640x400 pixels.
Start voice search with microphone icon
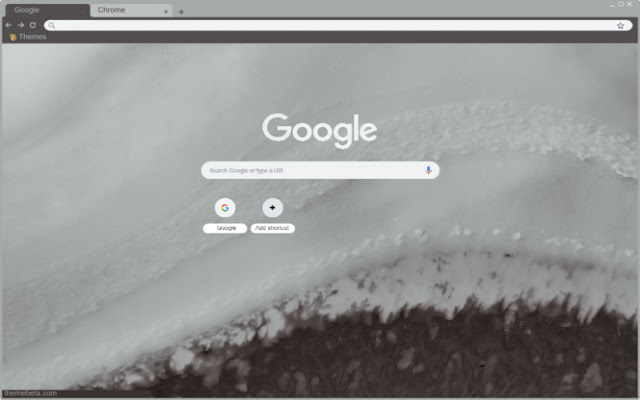pos(428,170)
